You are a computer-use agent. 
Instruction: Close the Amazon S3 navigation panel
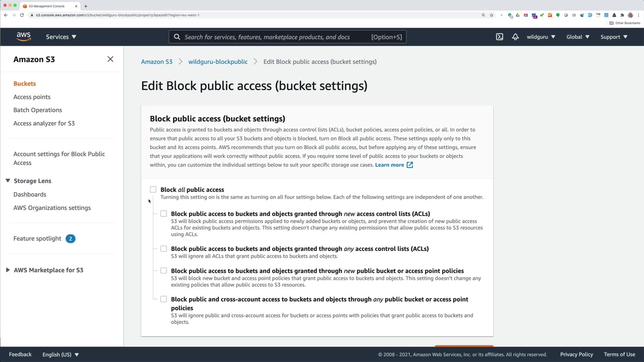110,59
